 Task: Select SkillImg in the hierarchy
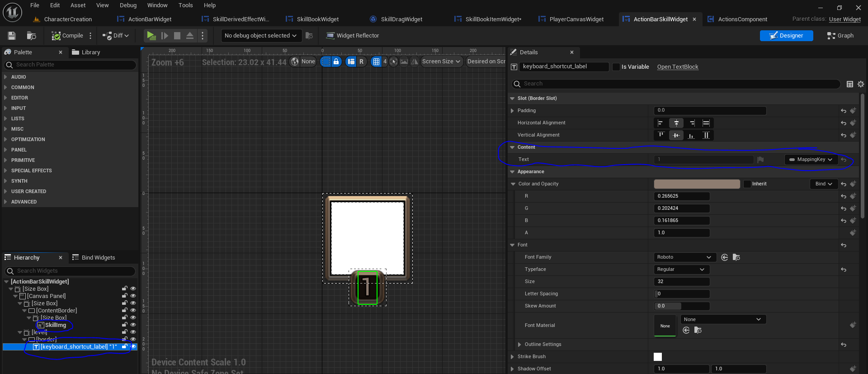coord(55,326)
